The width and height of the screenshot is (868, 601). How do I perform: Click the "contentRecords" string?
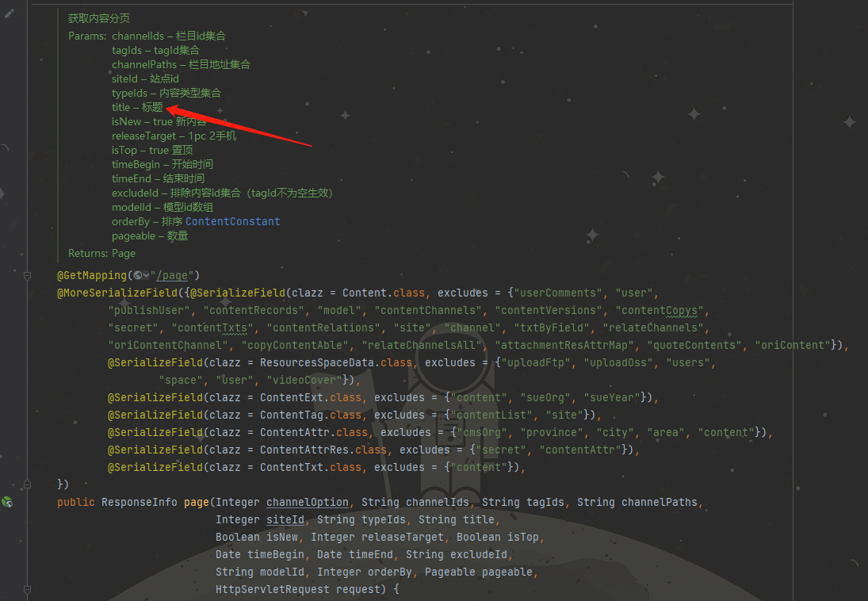tap(254, 310)
